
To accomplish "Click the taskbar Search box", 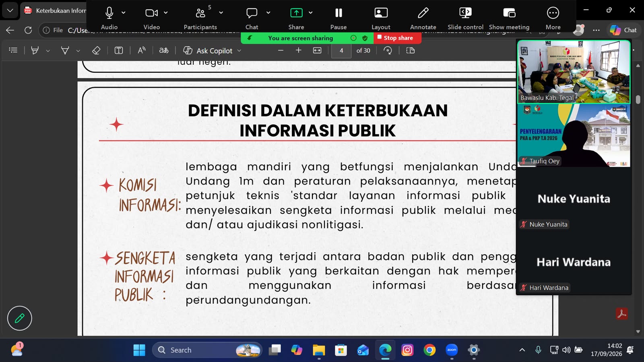I will tap(207, 350).
